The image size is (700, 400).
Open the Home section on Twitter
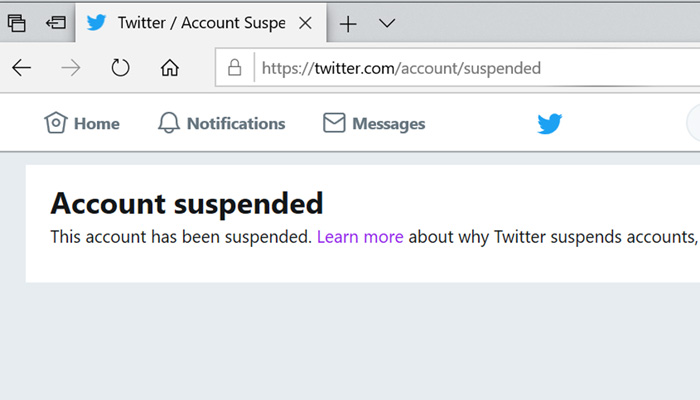(x=82, y=123)
